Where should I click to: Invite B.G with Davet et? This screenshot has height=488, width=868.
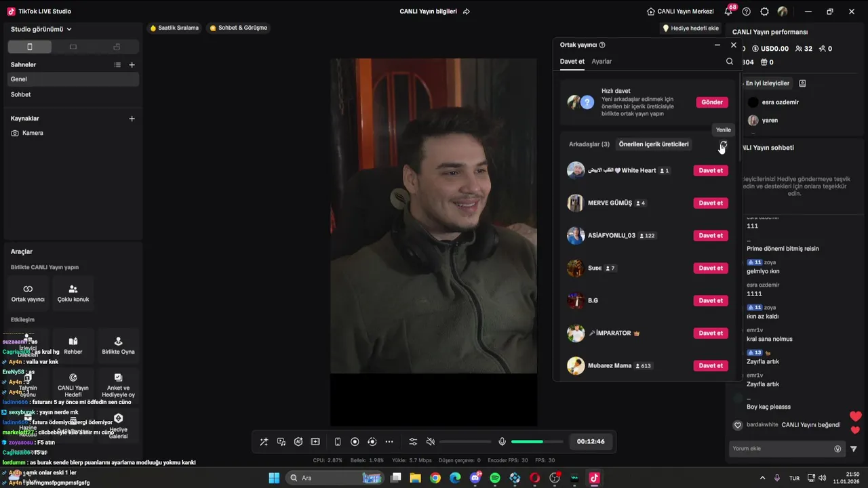tap(711, 300)
